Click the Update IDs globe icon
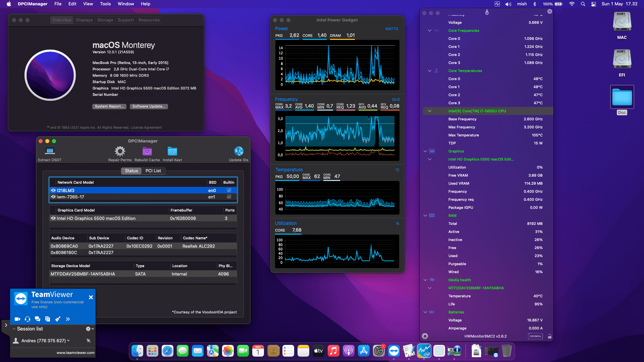644x362 pixels. click(238, 151)
